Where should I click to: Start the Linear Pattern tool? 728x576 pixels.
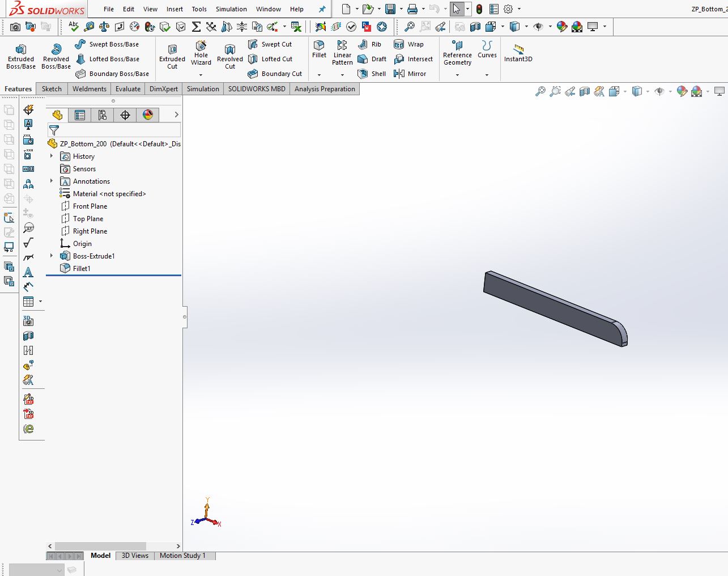click(x=342, y=53)
